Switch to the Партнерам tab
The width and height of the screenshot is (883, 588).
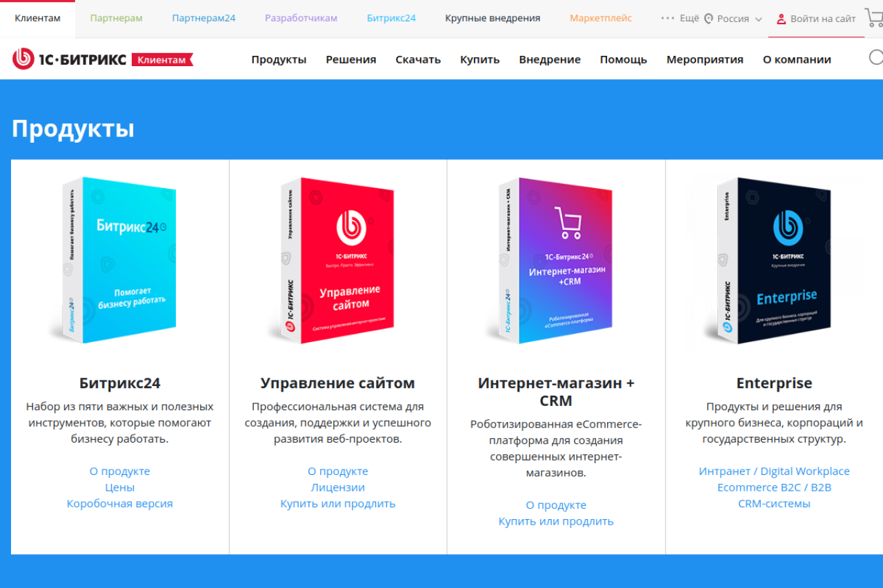click(116, 18)
